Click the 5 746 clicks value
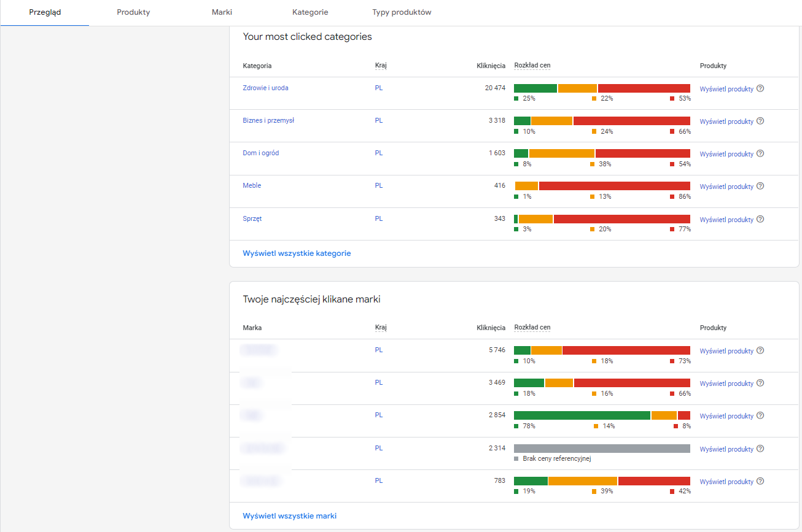 [497, 350]
